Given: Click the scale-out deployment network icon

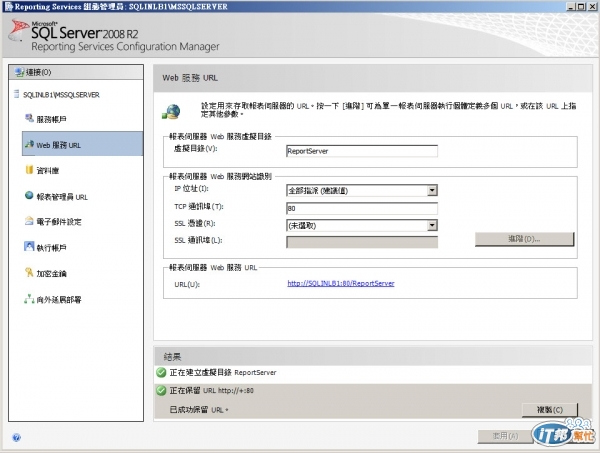Looking at the screenshot, I should pyautogui.click(x=29, y=299).
